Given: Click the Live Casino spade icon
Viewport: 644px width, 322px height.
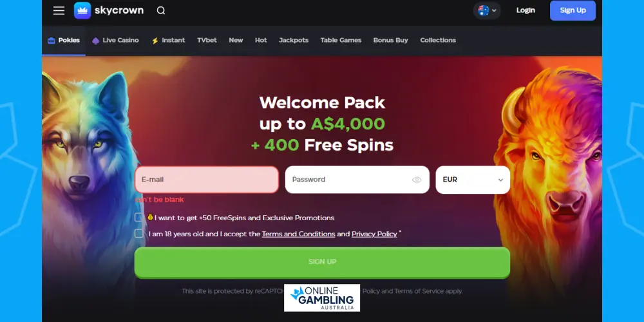Looking at the screenshot, I should pyautogui.click(x=96, y=41).
